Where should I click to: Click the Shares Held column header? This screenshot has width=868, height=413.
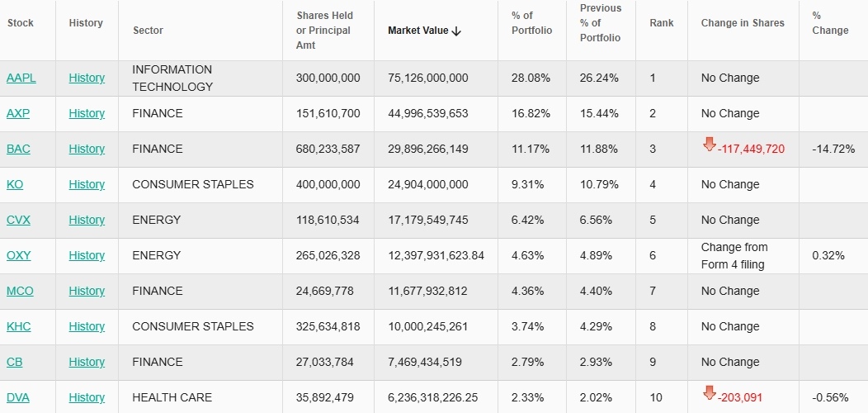pos(323,31)
